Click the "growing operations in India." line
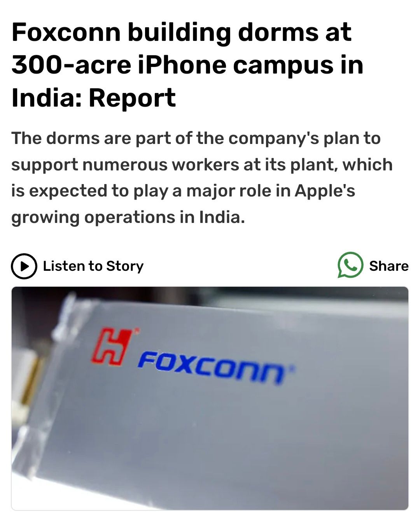The image size is (420, 512). [128, 217]
